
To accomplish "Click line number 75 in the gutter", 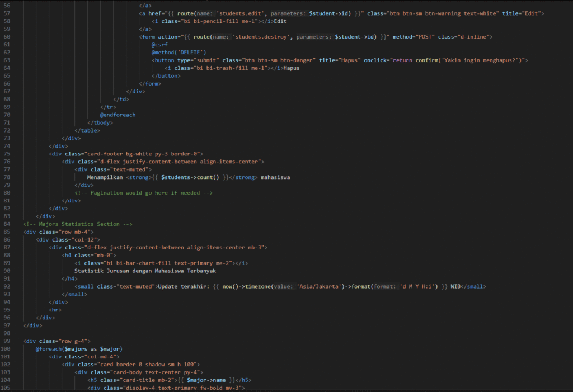I will [7, 154].
